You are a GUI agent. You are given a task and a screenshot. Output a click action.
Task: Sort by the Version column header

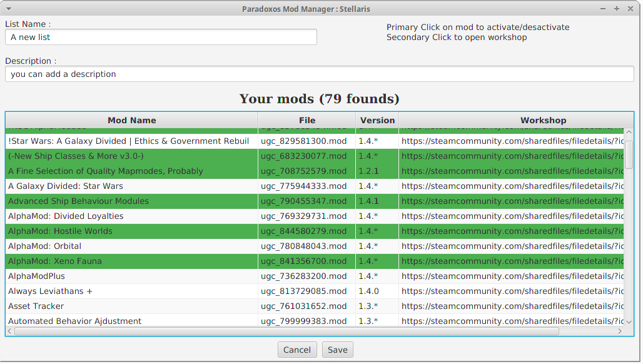(x=377, y=120)
